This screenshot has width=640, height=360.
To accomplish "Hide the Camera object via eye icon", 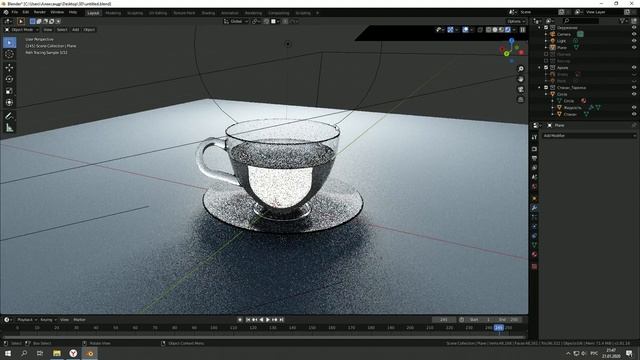I will point(634,34).
